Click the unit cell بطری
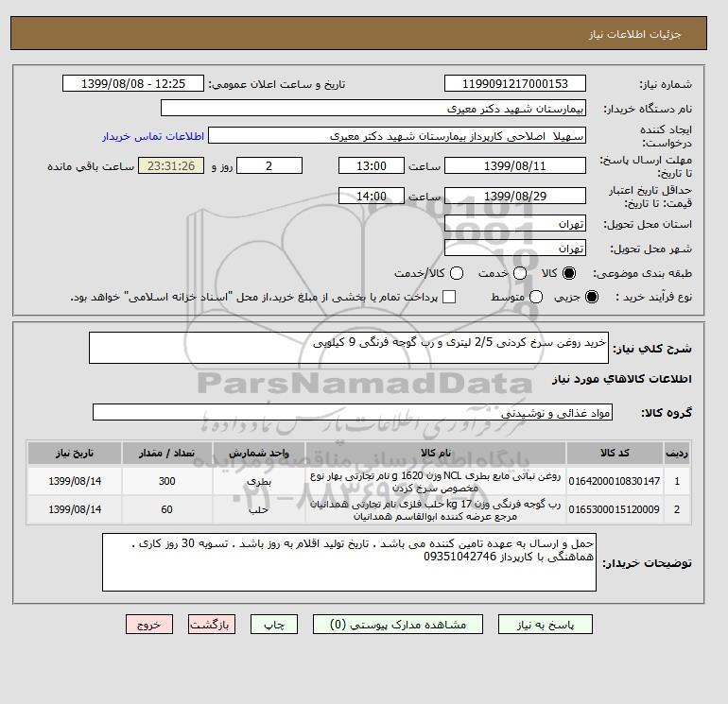This screenshot has width=728, height=704. click(x=259, y=481)
